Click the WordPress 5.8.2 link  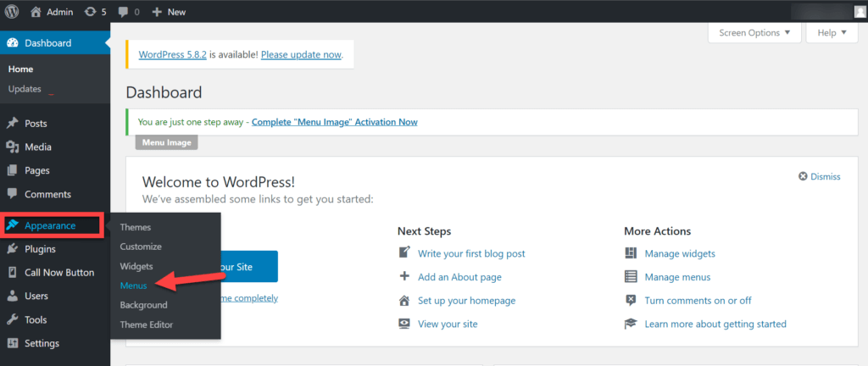[x=173, y=55]
